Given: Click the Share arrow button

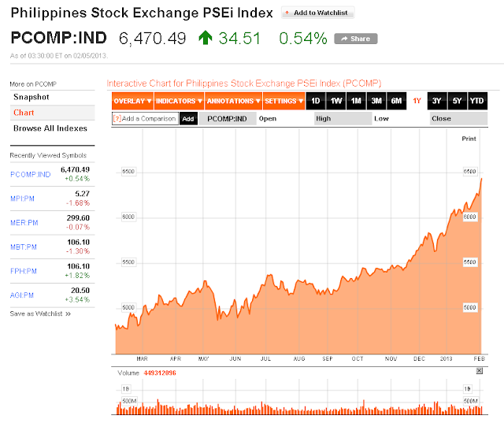Looking at the screenshot, I should pyautogui.click(x=356, y=39).
